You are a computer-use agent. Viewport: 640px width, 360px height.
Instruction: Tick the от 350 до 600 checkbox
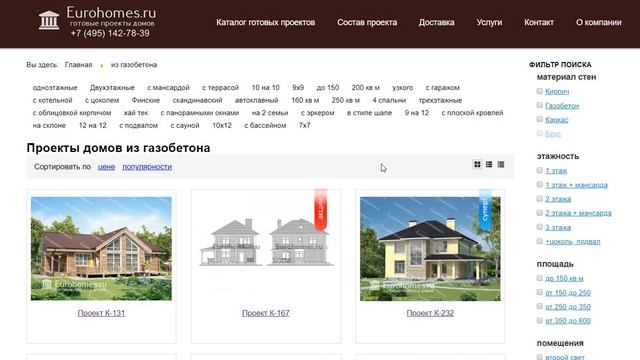pyautogui.click(x=540, y=320)
